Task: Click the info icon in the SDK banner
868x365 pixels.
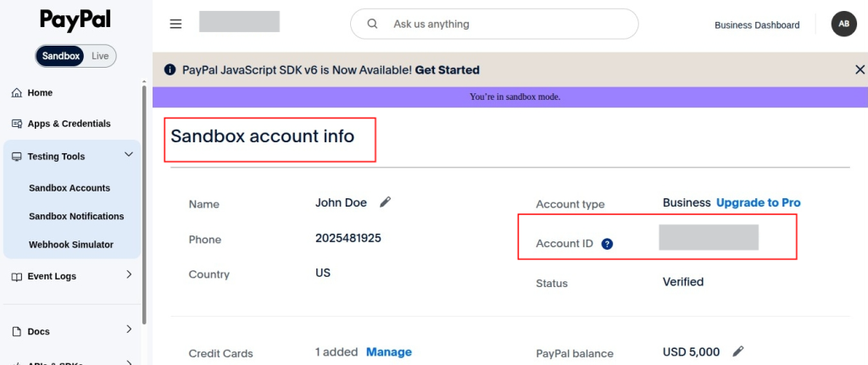Action: click(170, 69)
